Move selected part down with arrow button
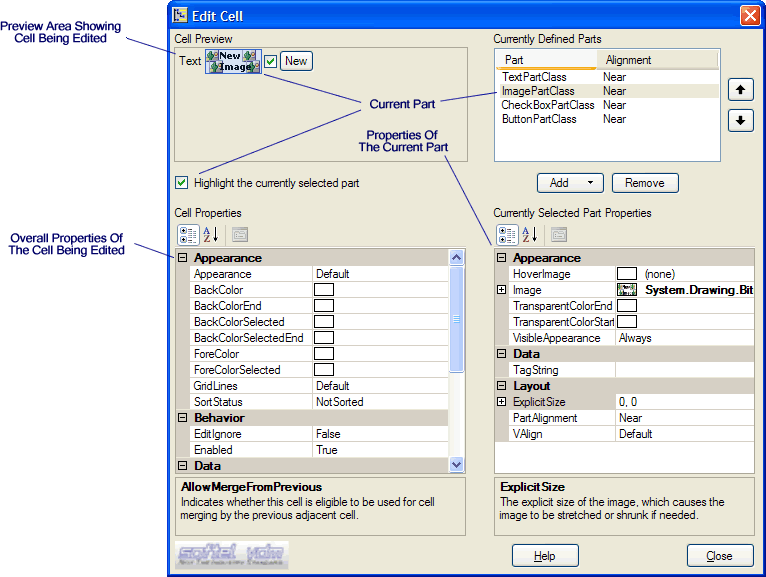The width and height of the screenshot is (766, 577). (x=739, y=120)
